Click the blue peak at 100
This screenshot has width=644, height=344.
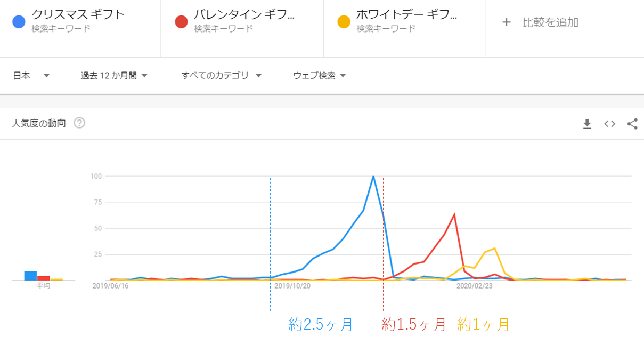pos(373,176)
